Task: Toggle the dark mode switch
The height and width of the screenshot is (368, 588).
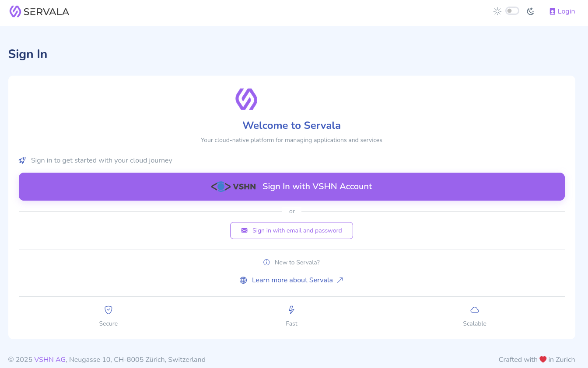Action: tap(512, 11)
